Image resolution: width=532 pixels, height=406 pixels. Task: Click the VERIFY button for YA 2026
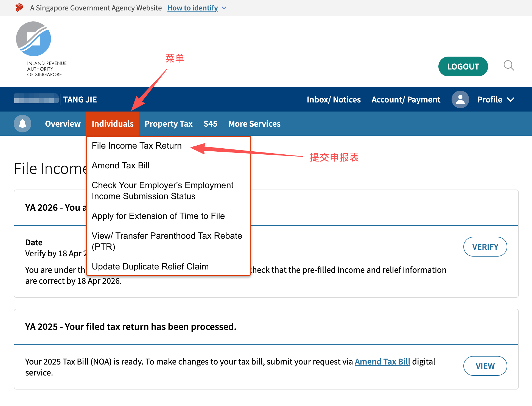click(485, 247)
